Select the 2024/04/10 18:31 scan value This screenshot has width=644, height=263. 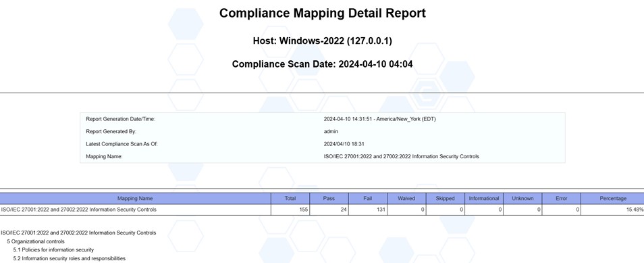344,144
